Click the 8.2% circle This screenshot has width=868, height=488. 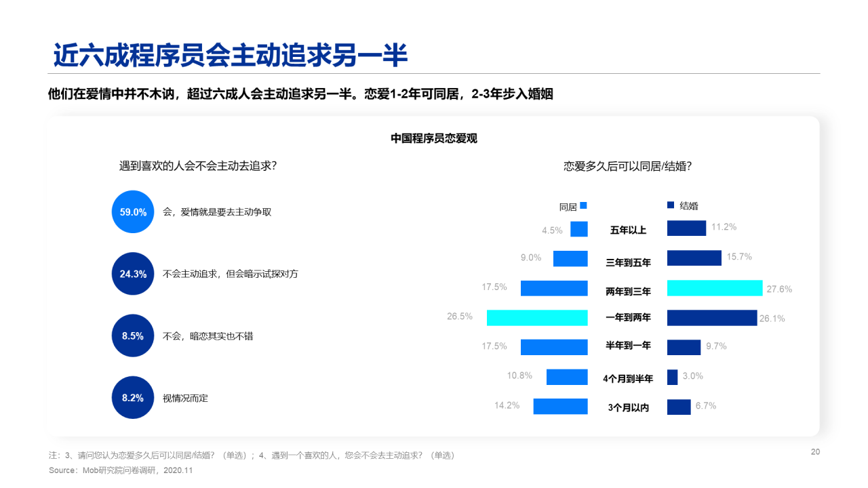[134, 398]
